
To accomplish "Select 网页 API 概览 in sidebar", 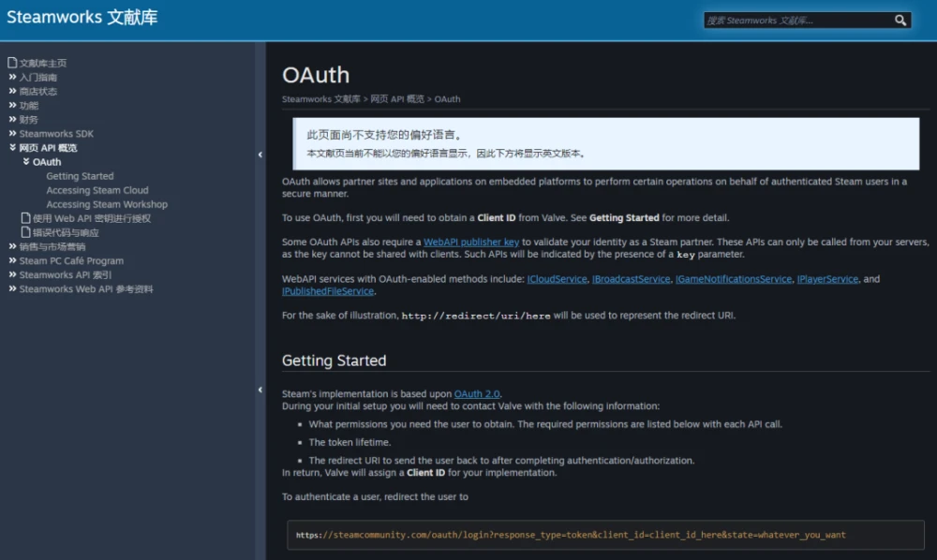I will pyautogui.click(x=48, y=148).
